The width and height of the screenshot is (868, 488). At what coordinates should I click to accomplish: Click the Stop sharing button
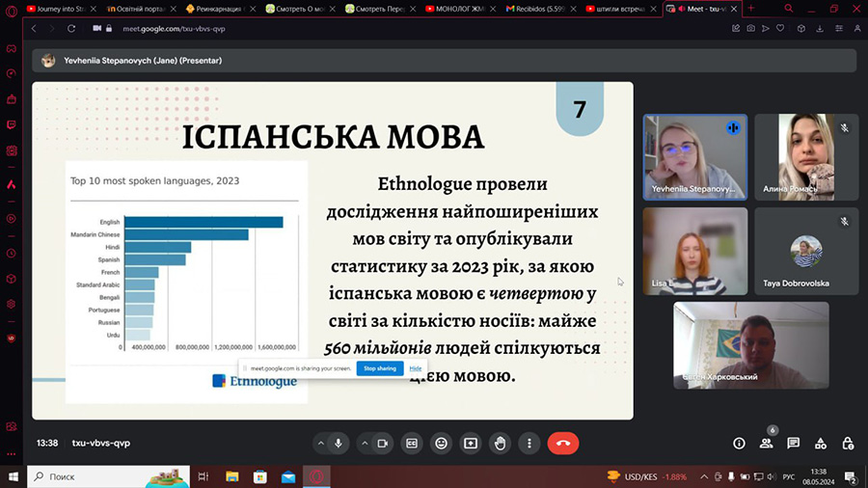click(379, 368)
